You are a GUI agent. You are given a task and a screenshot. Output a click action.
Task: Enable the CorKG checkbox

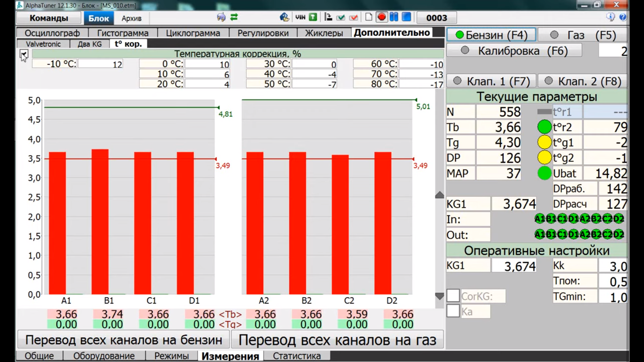pos(453,296)
